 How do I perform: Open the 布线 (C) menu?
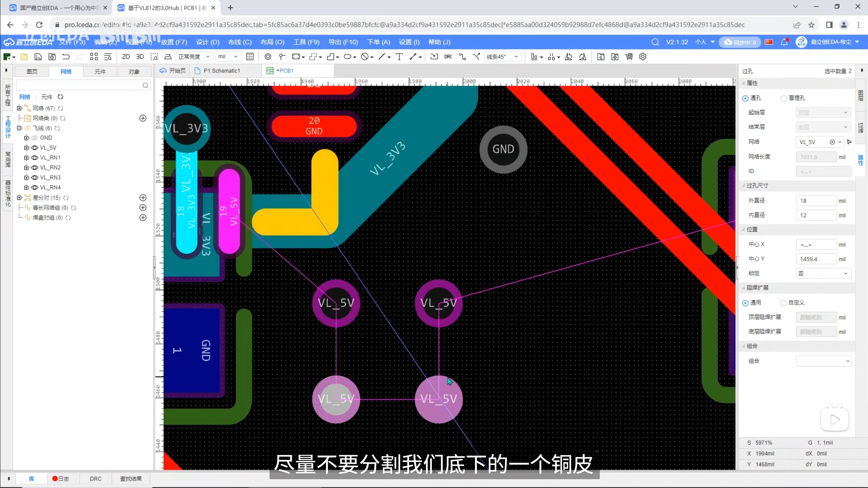[240, 42]
